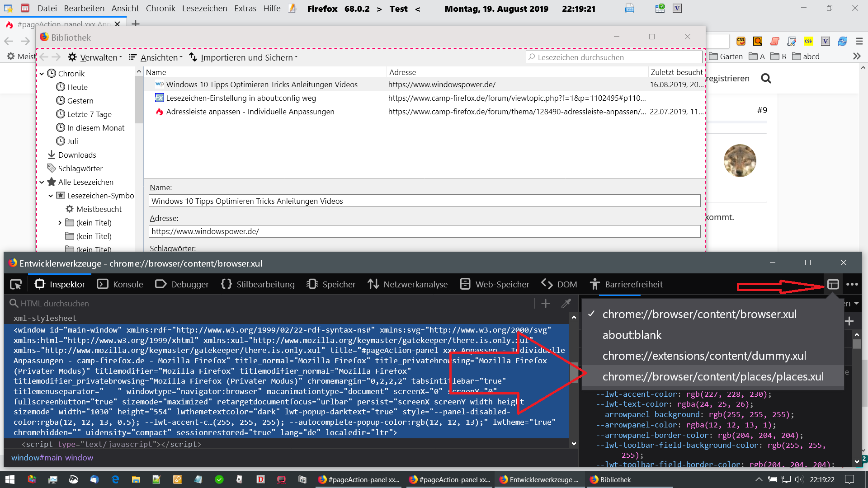Open the iframe target selector icon
This screenshot has width=868, height=488.
(x=833, y=284)
